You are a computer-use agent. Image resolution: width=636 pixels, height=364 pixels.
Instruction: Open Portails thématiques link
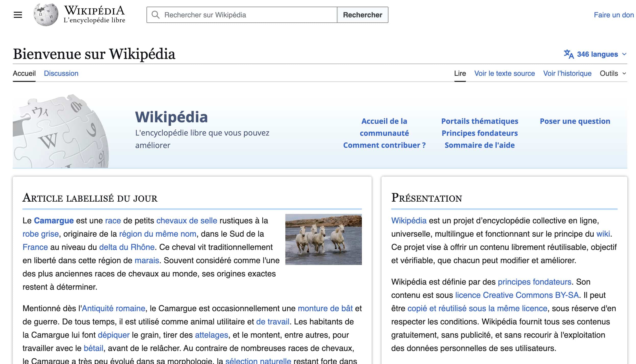pyautogui.click(x=480, y=121)
